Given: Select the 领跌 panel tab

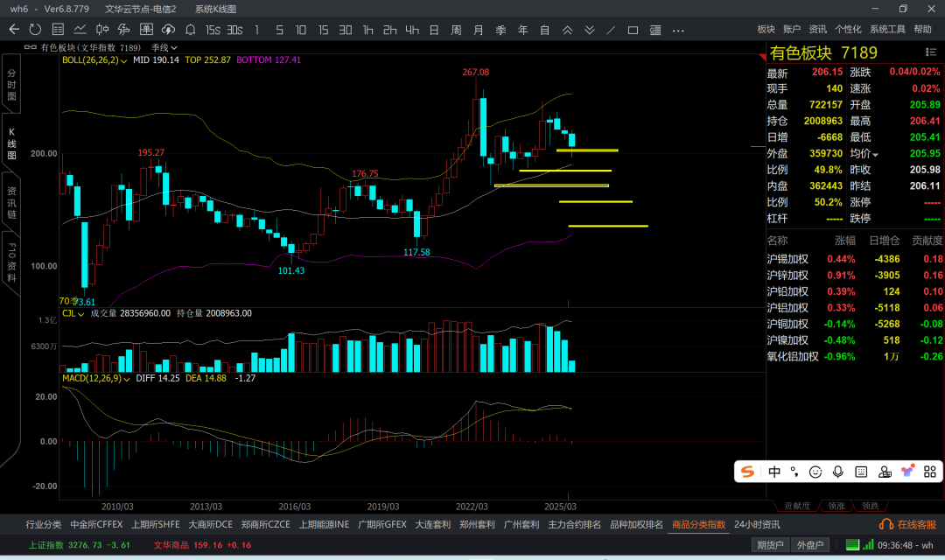Looking at the screenshot, I should [871, 506].
